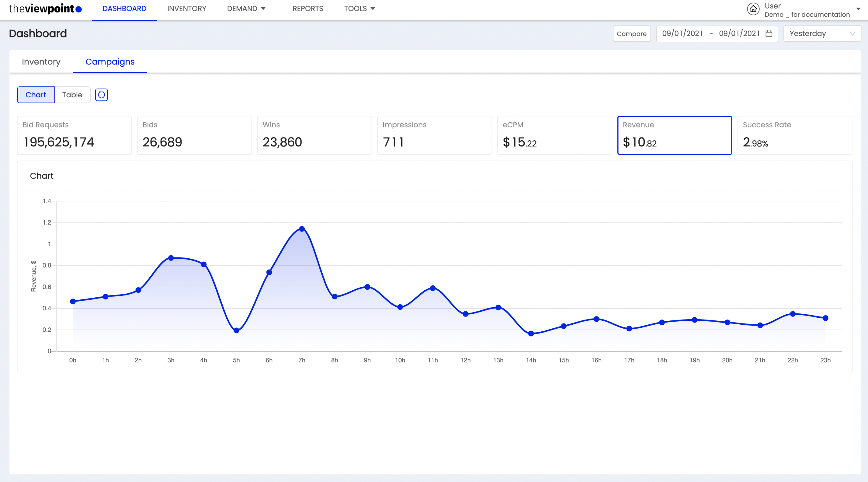Click the 'Revenue, $' axis label
This screenshot has height=482, width=868.
pyautogui.click(x=33, y=276)
